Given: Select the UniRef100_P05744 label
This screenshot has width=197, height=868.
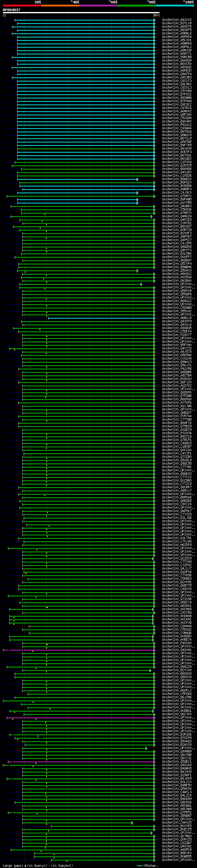Looking at the screenshot, I should 177,416.
